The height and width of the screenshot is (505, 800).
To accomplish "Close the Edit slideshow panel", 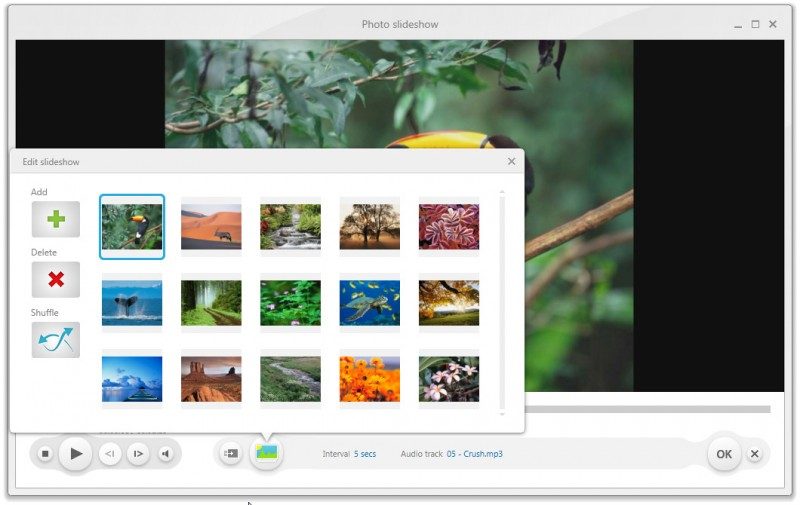I will point(511,161).
